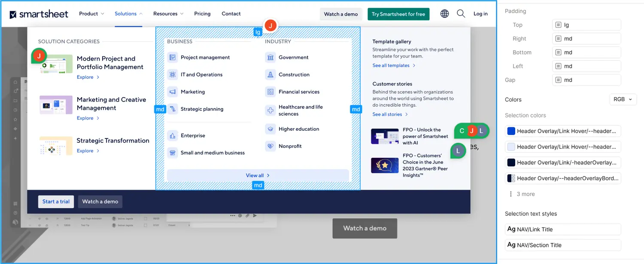Open the Pricing menu item
This screenshot has width=644, height=264.
pos(202,14)
